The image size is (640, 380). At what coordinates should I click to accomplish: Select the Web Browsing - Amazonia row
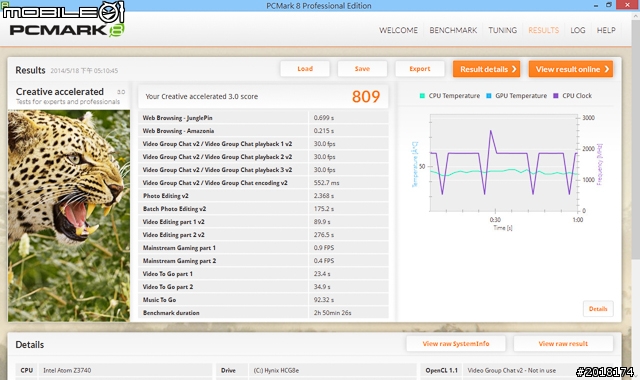[263, 131]
